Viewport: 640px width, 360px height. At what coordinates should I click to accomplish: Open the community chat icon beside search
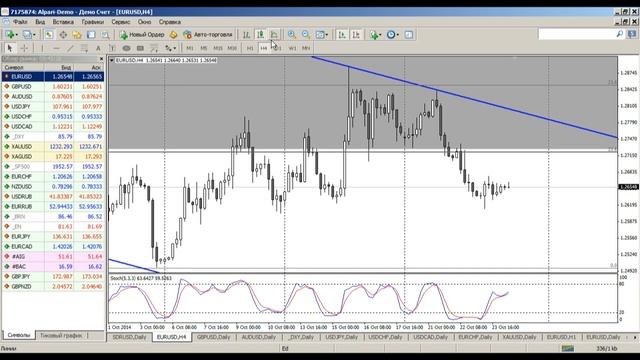coord(633,34)
